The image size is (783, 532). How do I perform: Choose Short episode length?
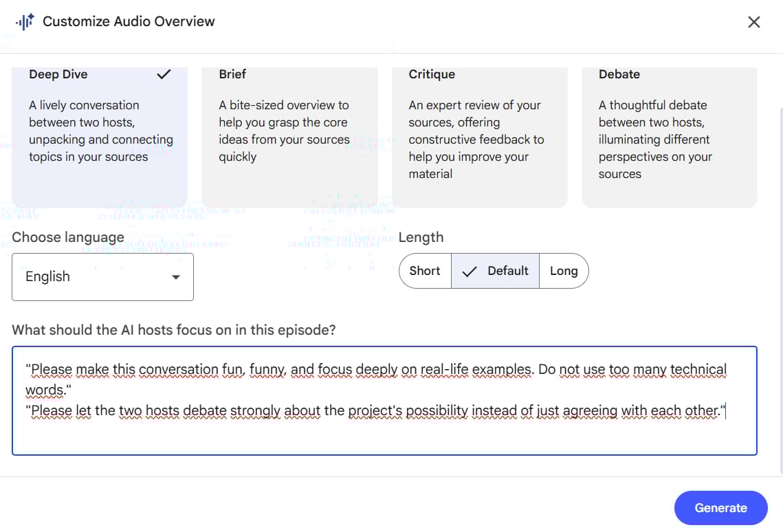pos(424,271)
